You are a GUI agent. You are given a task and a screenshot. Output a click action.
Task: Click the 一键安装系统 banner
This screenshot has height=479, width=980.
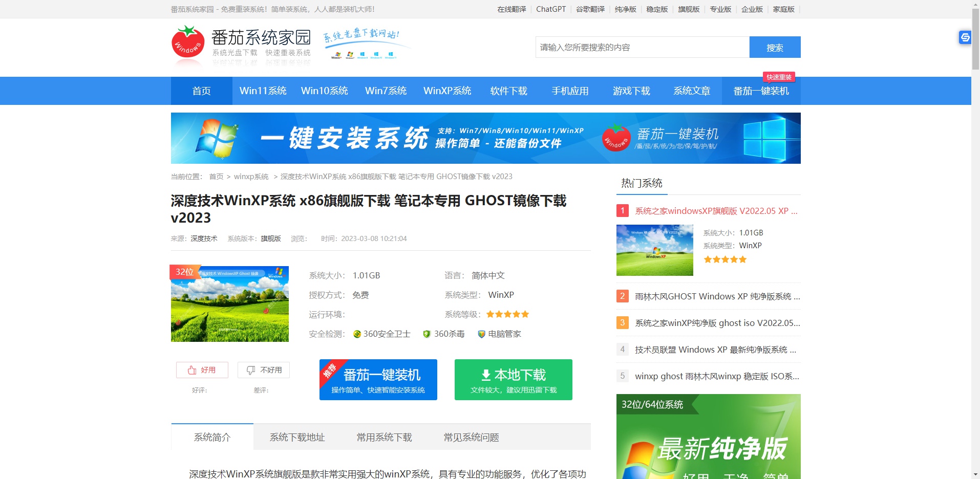click(486, 138)
